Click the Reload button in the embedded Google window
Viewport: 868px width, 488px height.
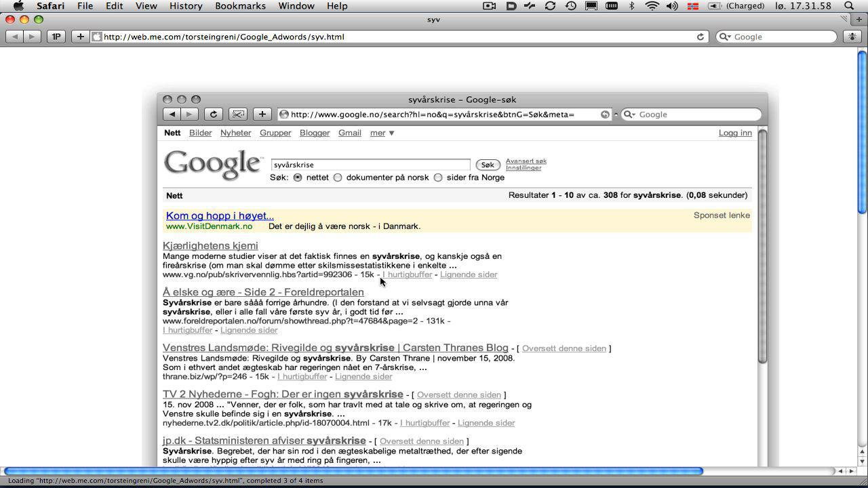(x=214, y=114)
